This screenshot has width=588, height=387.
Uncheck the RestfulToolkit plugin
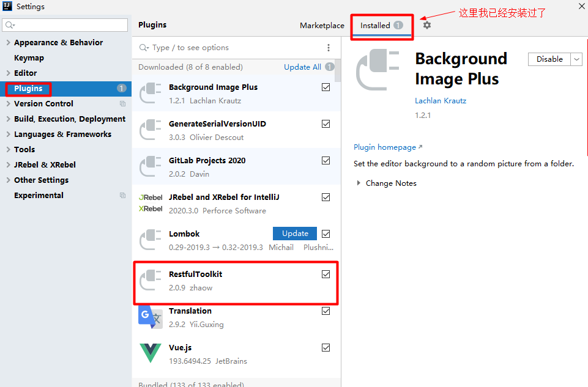pos(326,275)
